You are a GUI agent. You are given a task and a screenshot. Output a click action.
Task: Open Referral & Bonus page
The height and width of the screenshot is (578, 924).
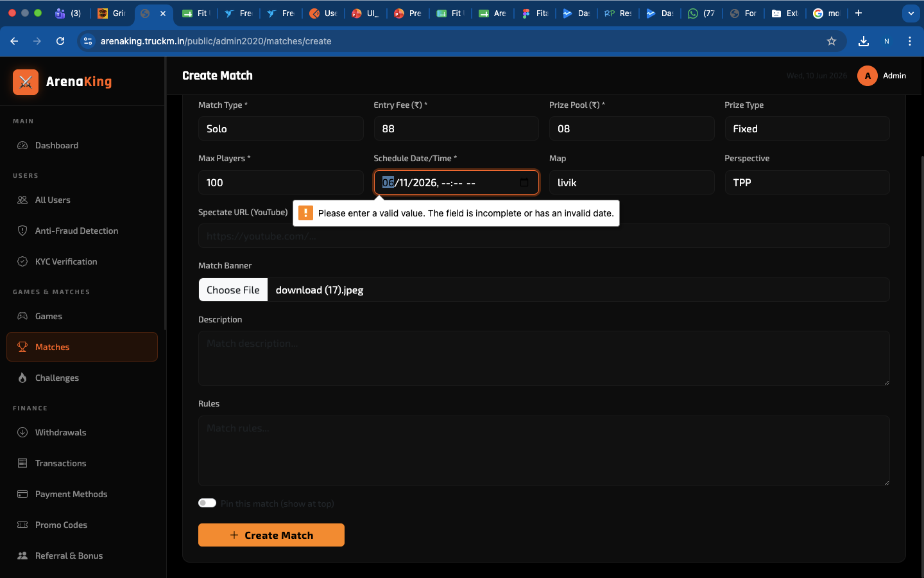coord(82,556)
